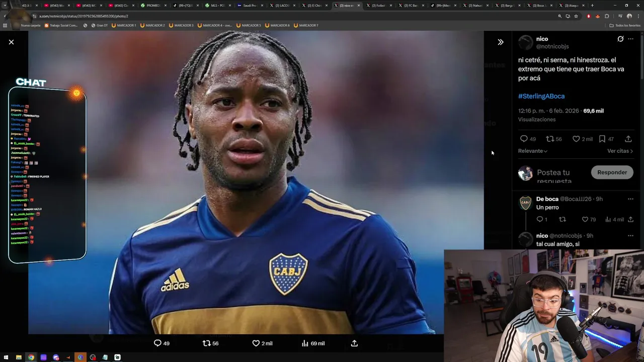Click the browser address bar URL
This screenshot has width=644, height=362.
point(84,16)
